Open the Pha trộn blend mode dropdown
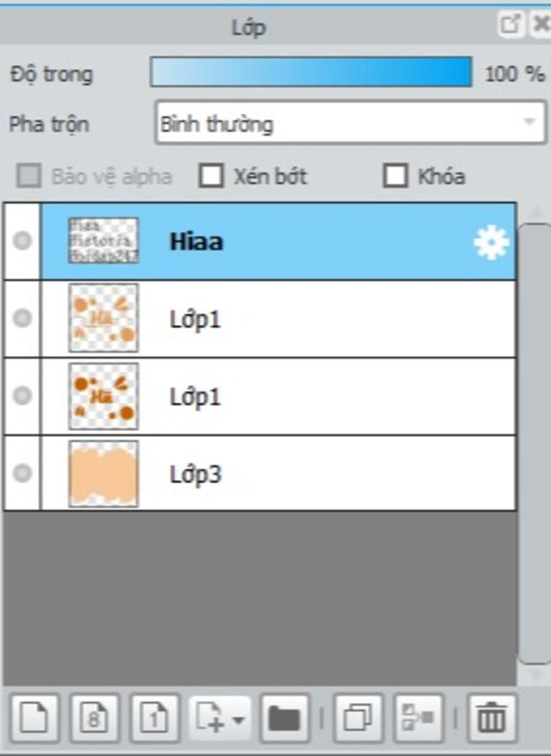The height and width of the screenshot is (756, 551). click(x=350, y=123)
